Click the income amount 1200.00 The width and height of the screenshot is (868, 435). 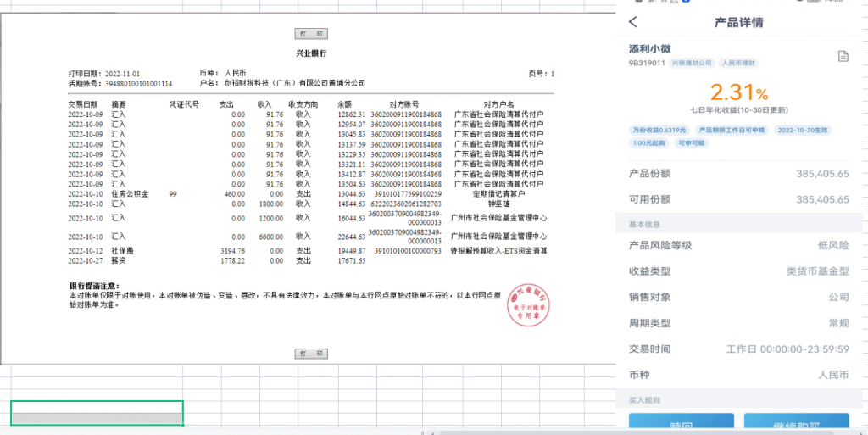[271, 218]
